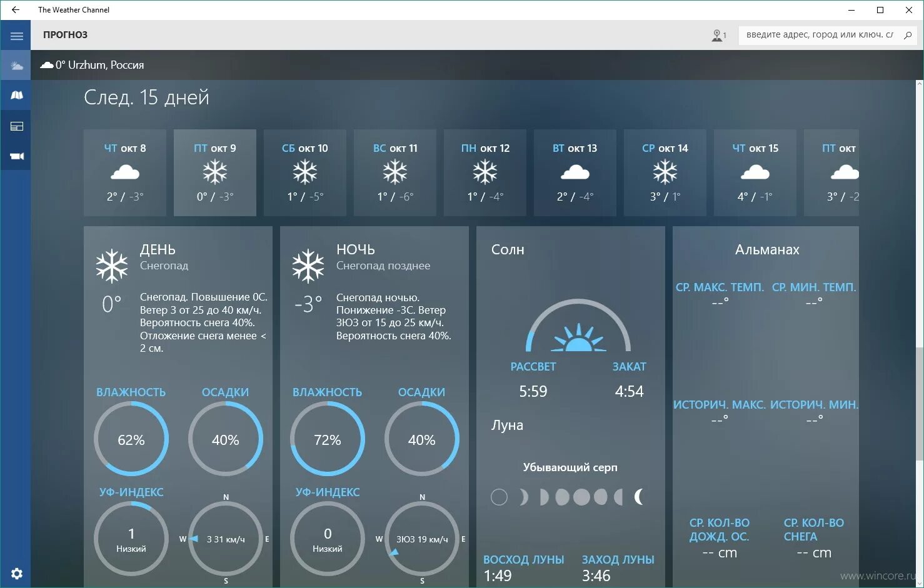The height and width of the screenshot is (588, 924).
Task: Click the new moon phase icon
Action: [x=499, y=497]
